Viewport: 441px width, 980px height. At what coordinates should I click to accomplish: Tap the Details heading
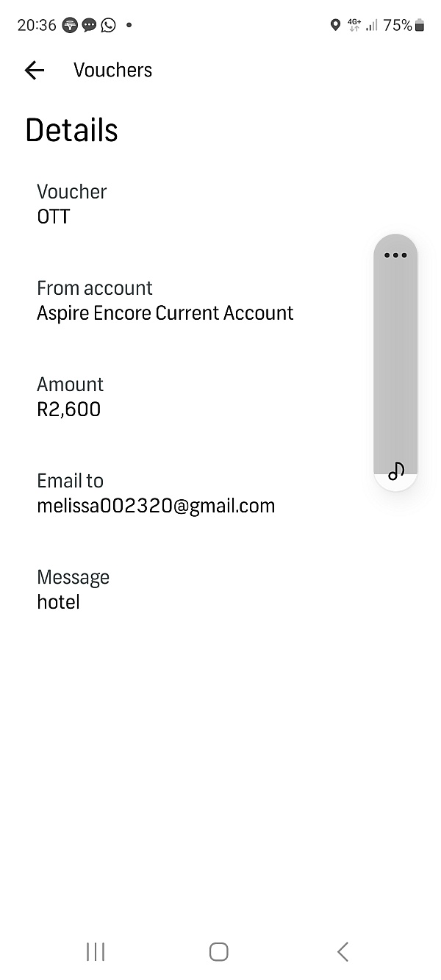point(71,130)
